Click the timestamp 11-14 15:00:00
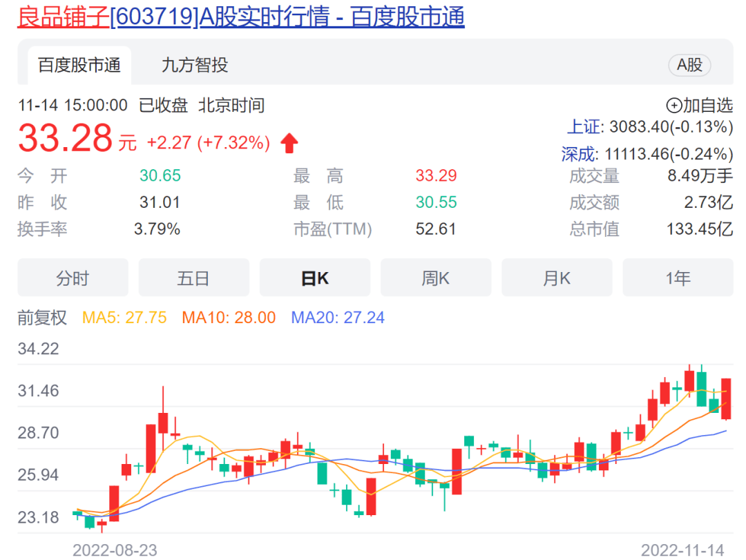The height and width of the screenshot is (560, 746). coord(73,105)
